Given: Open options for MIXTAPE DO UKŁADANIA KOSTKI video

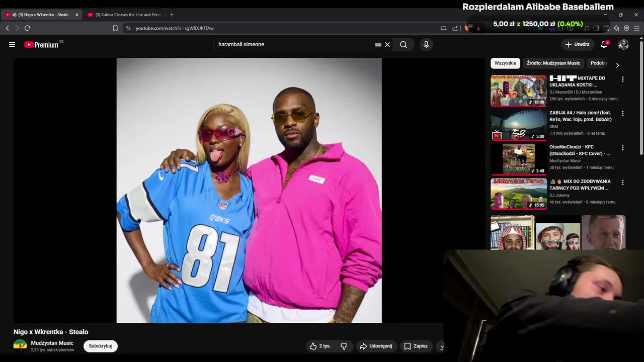Looking at the screenshot, I should click(623, 79).
